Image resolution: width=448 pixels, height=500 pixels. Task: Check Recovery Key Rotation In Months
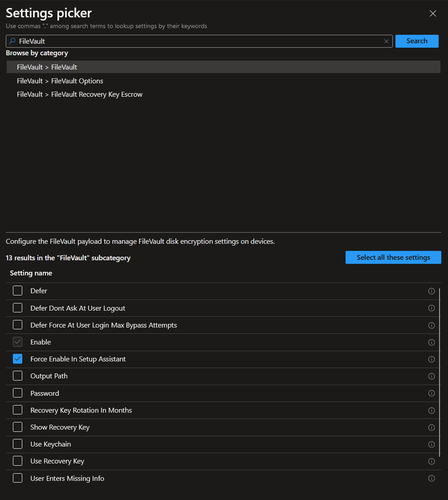coord(17,410)
